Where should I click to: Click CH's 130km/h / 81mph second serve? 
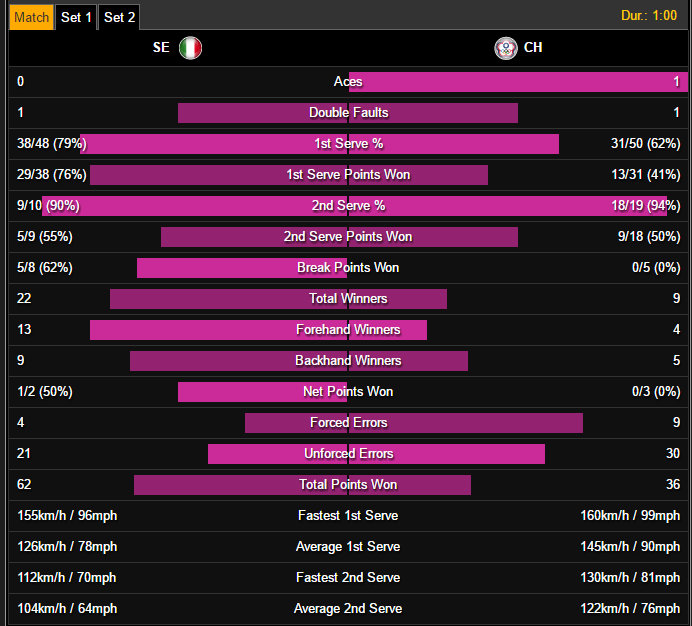pyautogui.click(x=630, y=577)
